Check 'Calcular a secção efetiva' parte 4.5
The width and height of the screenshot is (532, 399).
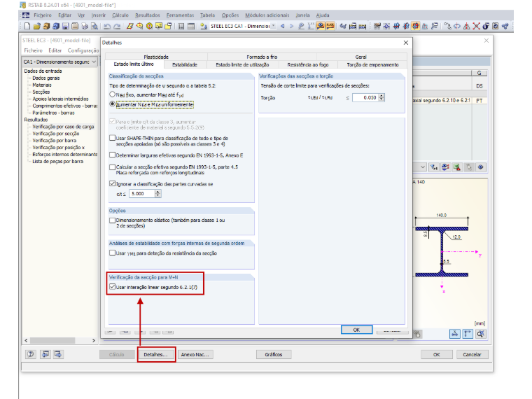(112, 167)
